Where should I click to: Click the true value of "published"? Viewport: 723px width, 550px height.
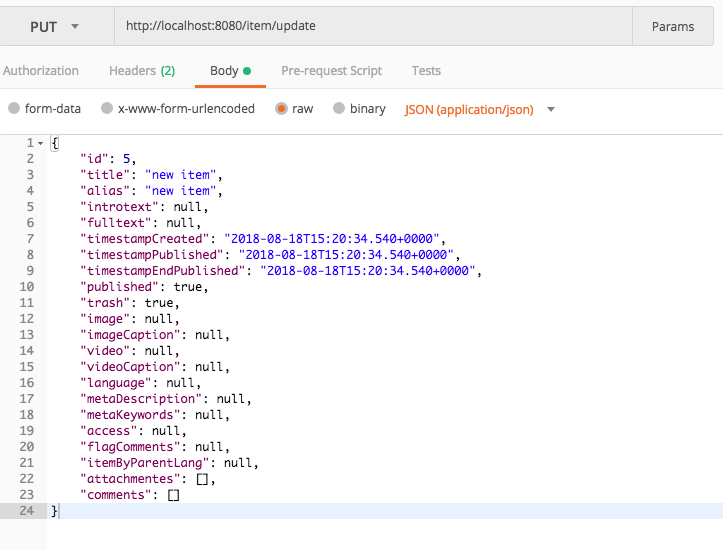pos(188,287)
